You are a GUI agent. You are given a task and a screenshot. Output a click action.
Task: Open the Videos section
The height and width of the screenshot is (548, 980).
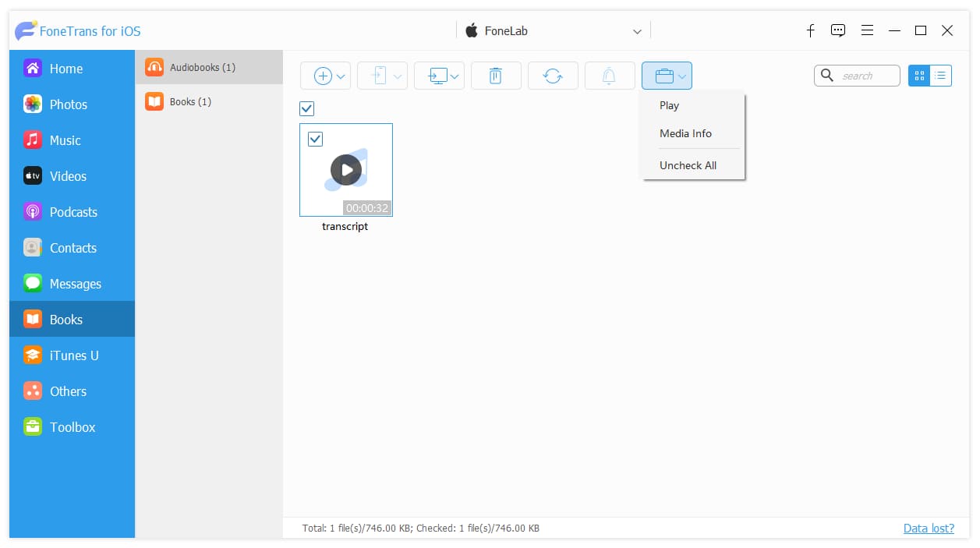[x=72, y=176]
